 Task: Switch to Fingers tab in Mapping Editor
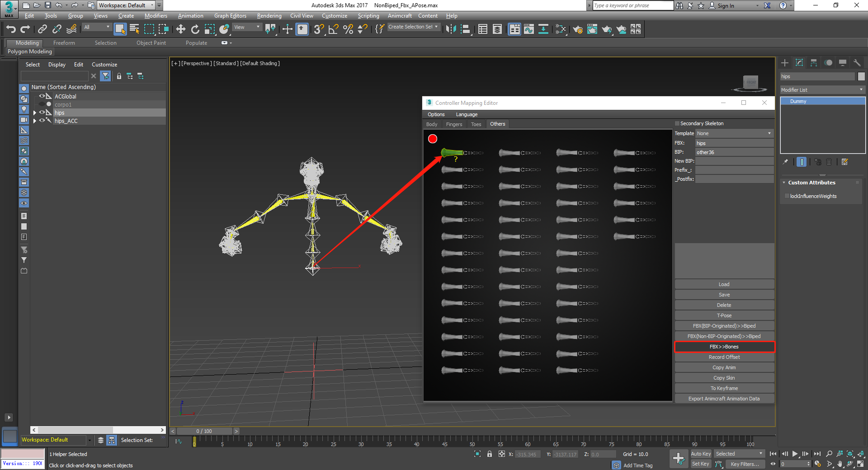(454, 124)
